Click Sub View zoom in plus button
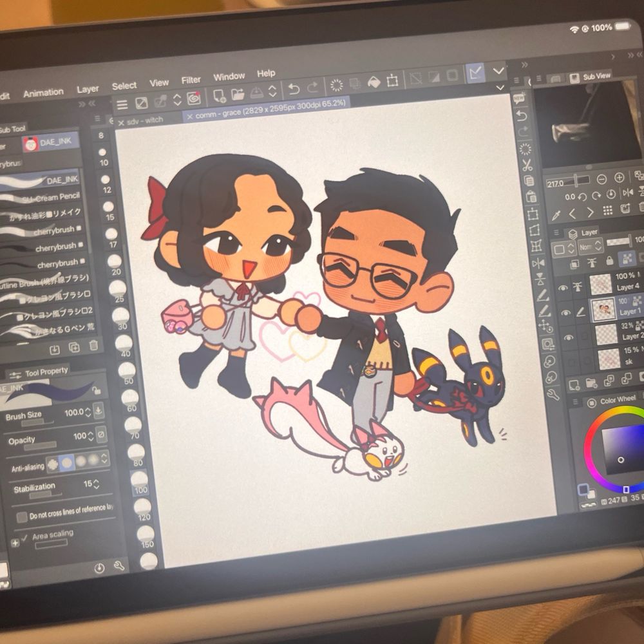 tap(619, 178)
